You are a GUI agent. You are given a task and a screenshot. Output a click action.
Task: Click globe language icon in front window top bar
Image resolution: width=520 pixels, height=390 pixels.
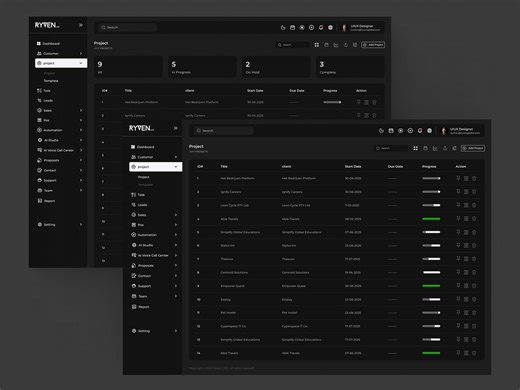tap(429, 131)
